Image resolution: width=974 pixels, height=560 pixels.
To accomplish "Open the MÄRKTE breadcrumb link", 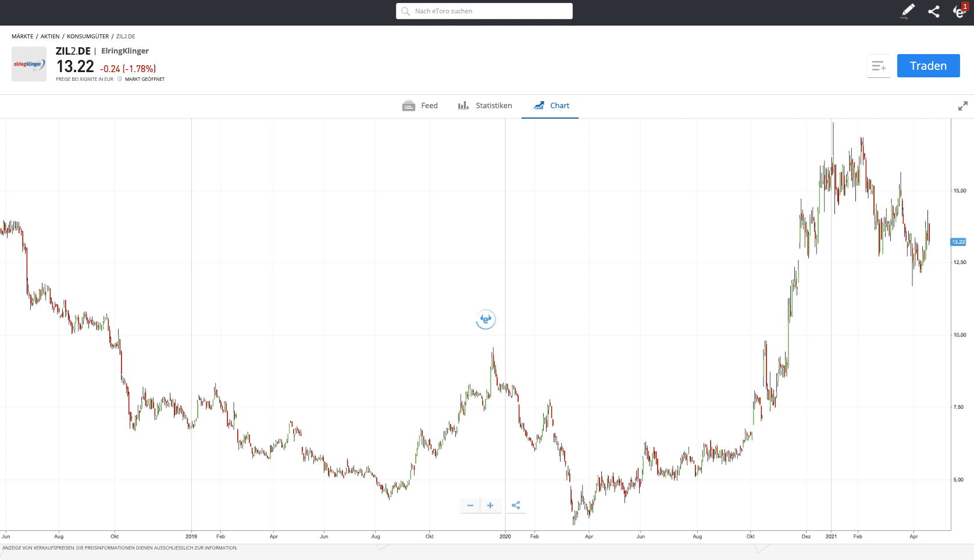I will (23, 37).
